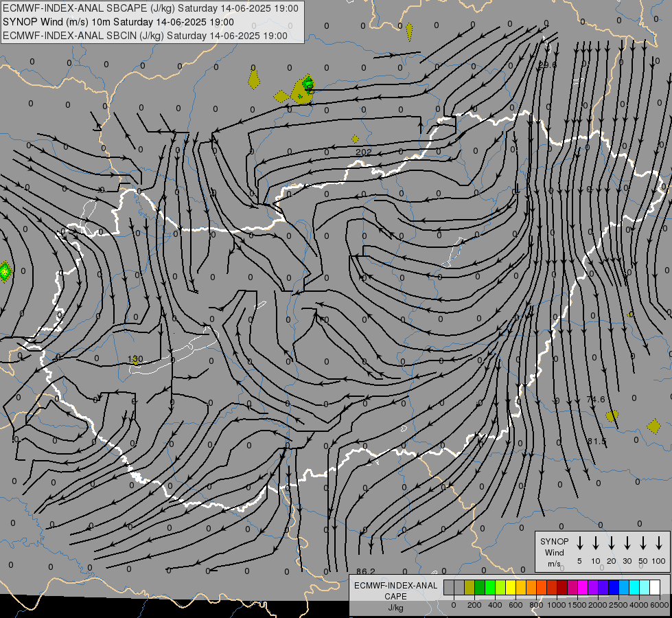Image resolution: width=672 pixels, height=618 pixels.
Task: Click the 2500 tick label on CAPE scale
Action: click(x=618, y=605)
